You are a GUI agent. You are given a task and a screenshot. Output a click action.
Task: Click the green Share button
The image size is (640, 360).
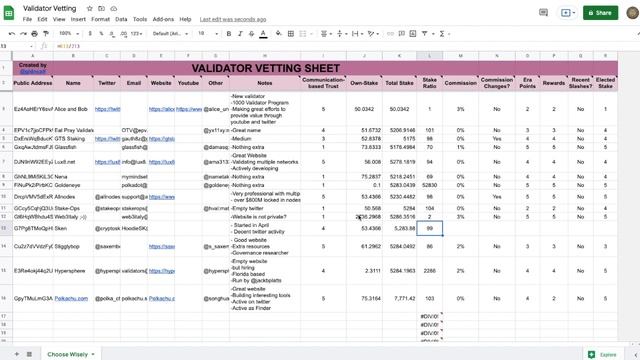click(600, 13)
